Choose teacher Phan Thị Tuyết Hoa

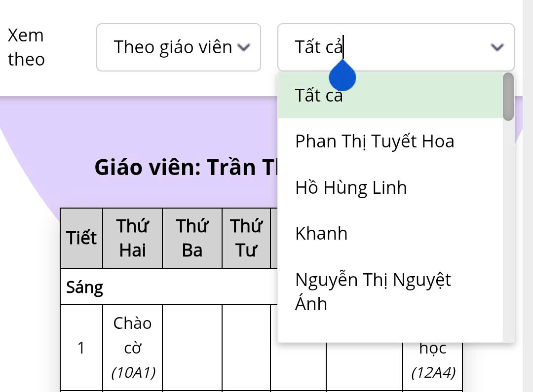(375, 142)
